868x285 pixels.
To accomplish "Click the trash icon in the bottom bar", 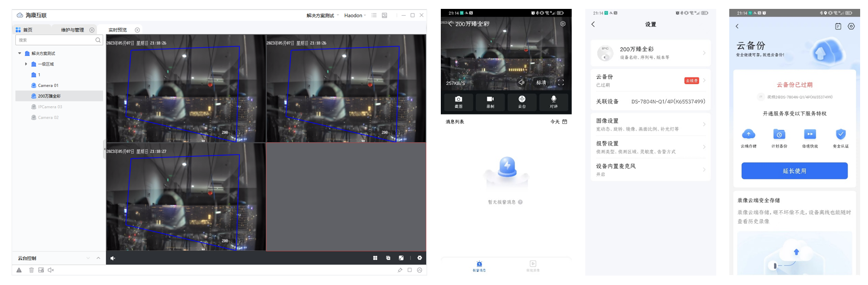I will tap(31, 270).
